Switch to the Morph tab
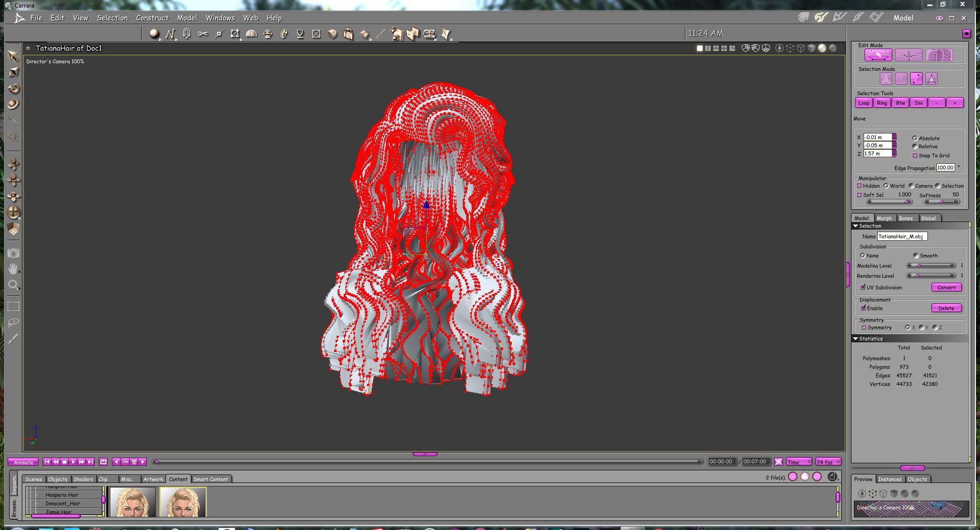The image size is (980, 530). pyautogui.click(x=884, y=218)
